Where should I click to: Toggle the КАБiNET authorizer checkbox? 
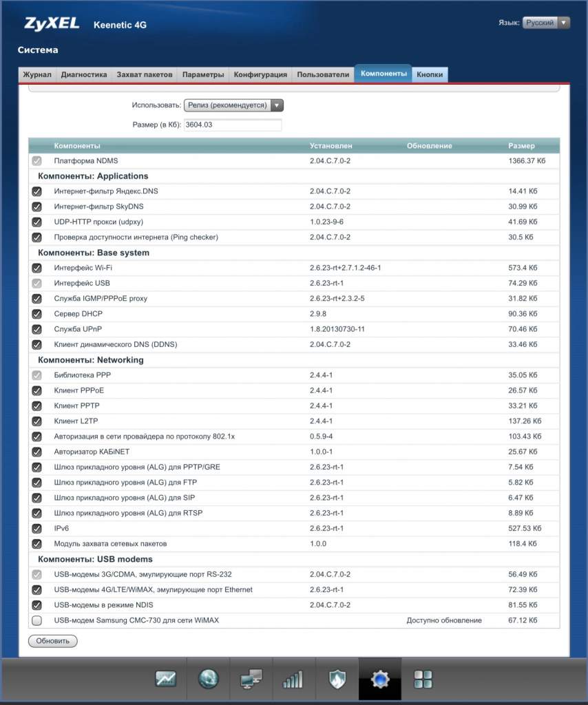pos(37,452)
